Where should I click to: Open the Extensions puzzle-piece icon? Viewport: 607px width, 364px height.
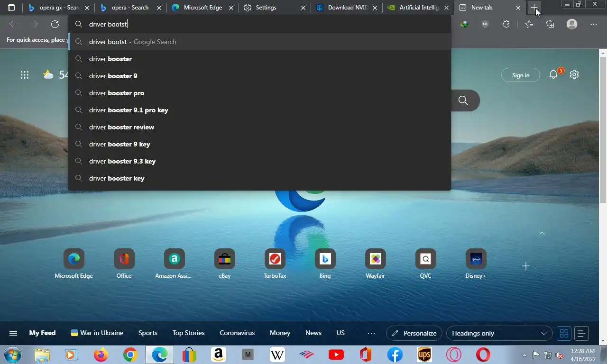(x=506, y=24)
